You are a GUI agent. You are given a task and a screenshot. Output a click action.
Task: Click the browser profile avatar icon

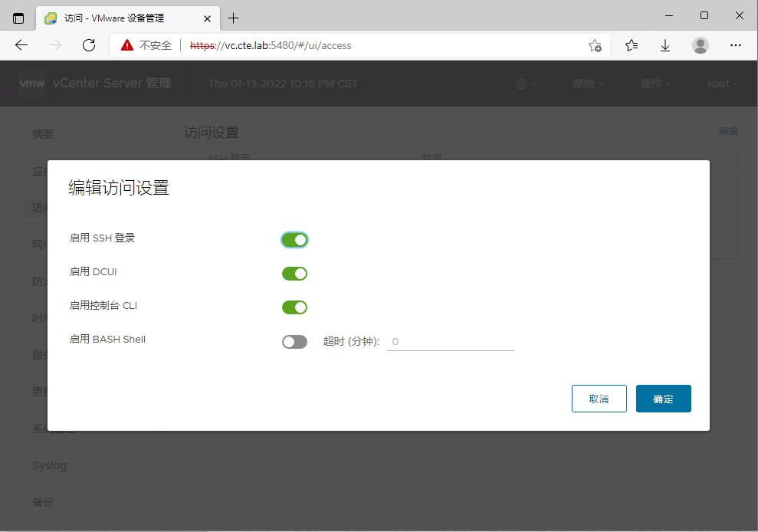700,45
